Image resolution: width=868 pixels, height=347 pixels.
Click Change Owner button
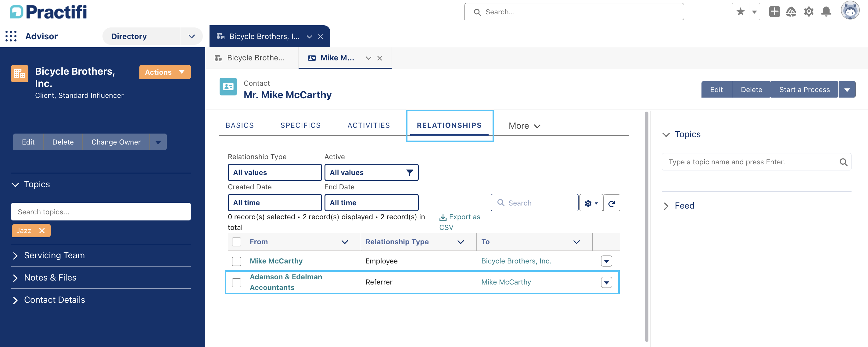click(x=116, y=142)
